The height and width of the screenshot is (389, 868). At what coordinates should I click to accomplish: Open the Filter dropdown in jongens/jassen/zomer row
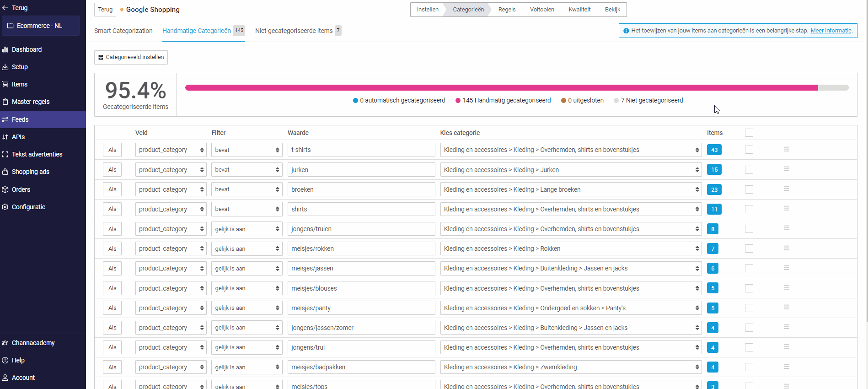tap(247, 328)
